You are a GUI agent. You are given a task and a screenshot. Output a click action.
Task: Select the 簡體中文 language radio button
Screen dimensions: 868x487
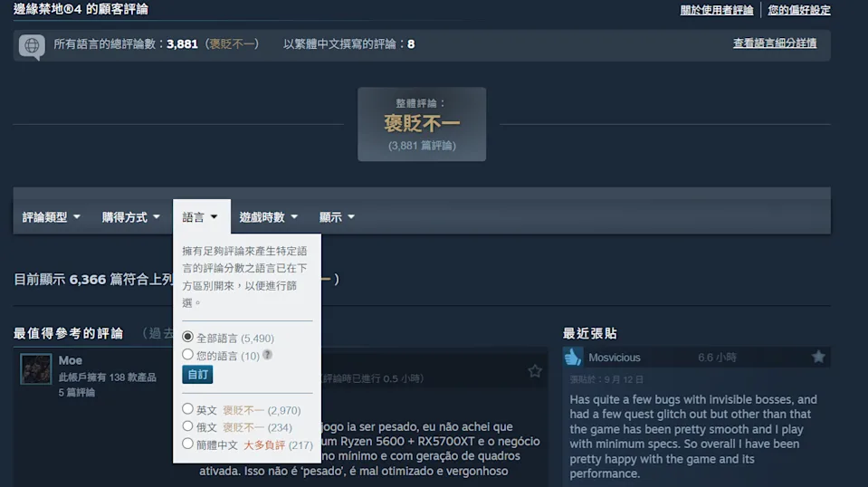(x=187, y=444)
